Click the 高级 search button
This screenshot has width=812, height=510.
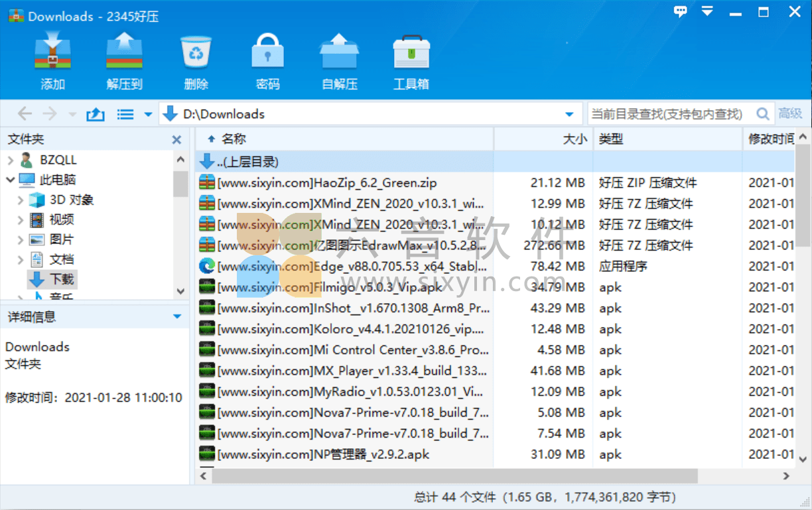pyautogui.click(x=791, y=113)
